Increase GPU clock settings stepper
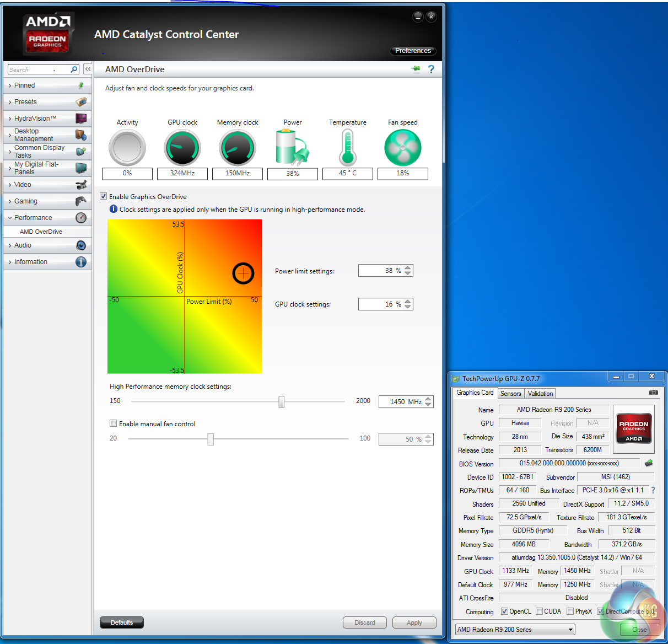This screenshot has height=644, width=668. click(408, 302)
